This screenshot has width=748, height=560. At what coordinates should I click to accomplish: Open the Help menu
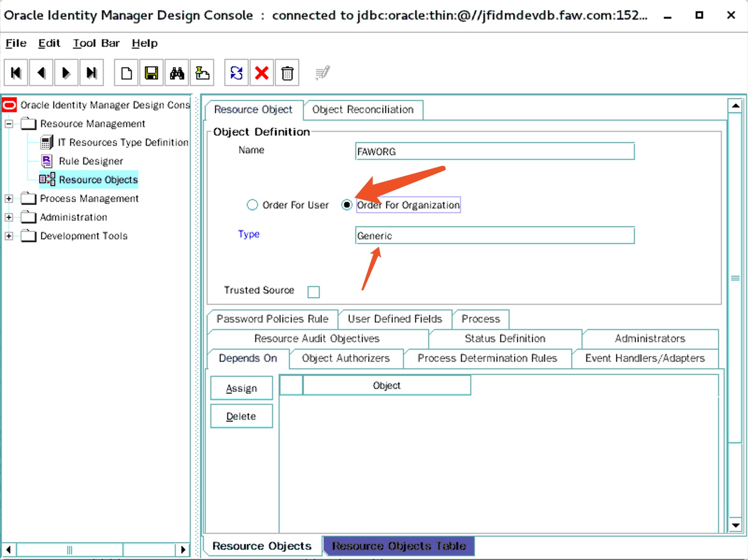click(x=144, y=43)
